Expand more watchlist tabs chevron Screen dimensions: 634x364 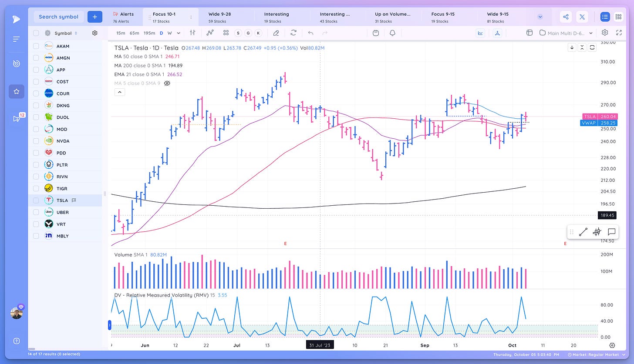[540, 17]
